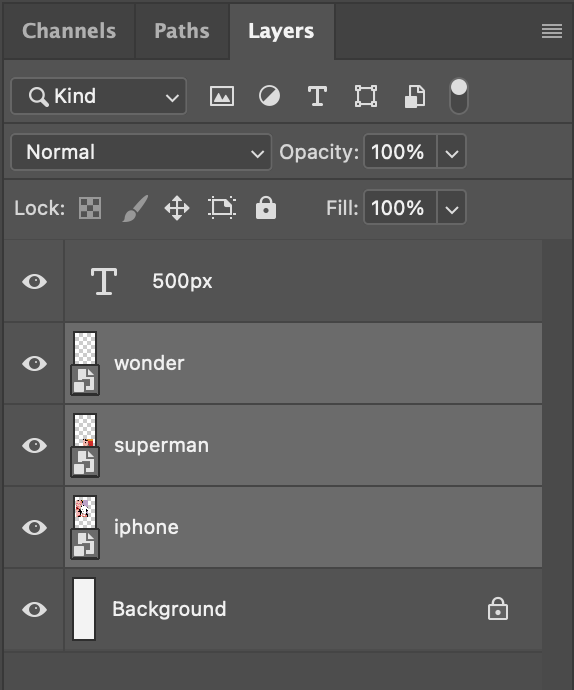Viewport: 574px width, 690px height.
Task: Click the Fill 100% value field
Action: tap(400, 208)
